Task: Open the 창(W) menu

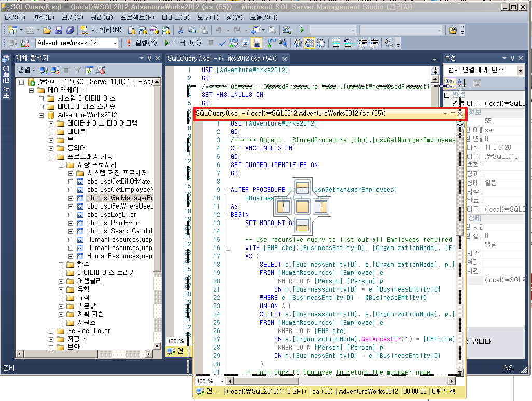Action: click(234, 17)
